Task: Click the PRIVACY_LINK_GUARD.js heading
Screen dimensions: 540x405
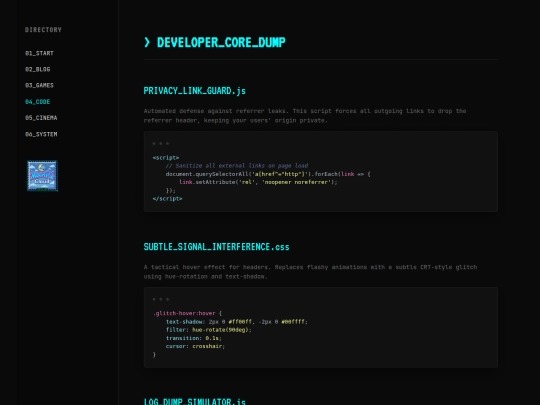Action: pyautogui.click(x=195, y=91)
